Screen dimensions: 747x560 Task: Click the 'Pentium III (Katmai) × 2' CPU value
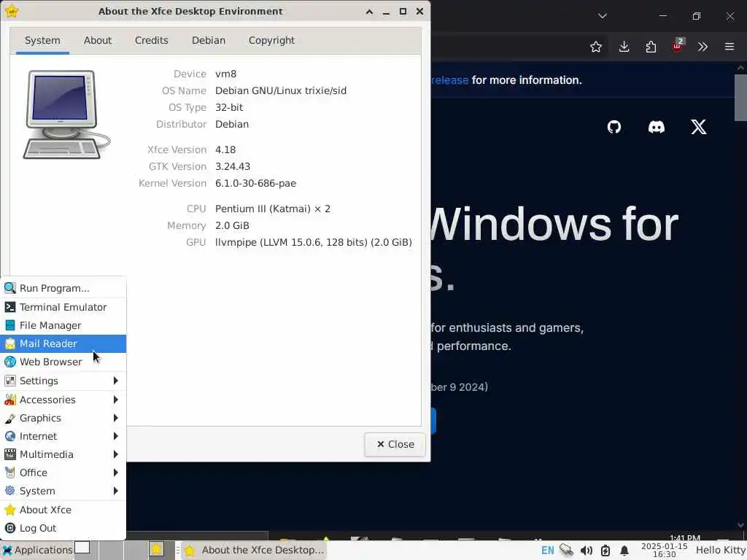point(273,209)
